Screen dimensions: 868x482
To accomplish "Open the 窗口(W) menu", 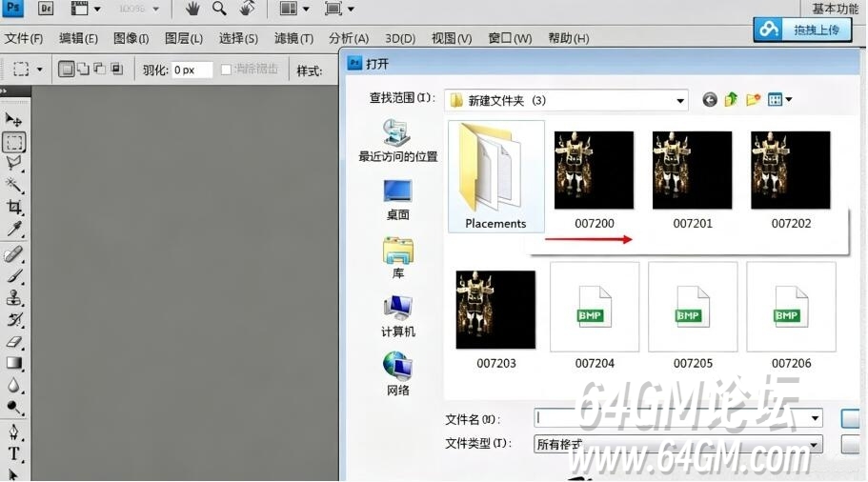I will (x=510, y=38).
